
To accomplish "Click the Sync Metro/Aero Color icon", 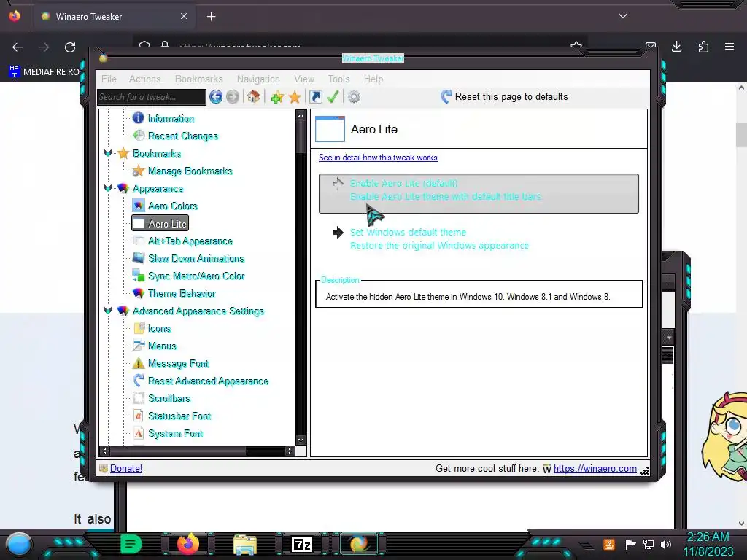I will [x=139, y=275].
